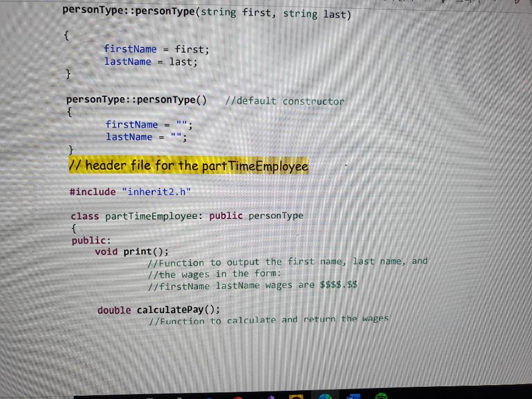
Task: Select the highlighted partTimeEmployee header comment
Action: point(188,166)
